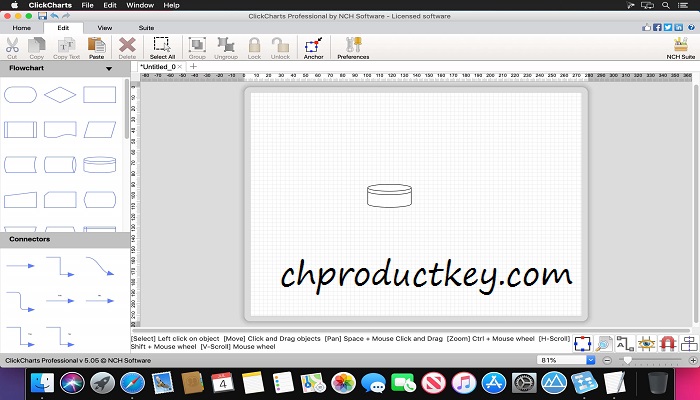Image resolution: width=700 pixels, height=400 pixels.
Task: Select the wavy-bottom document flowchart shape
Action: pos(60,129)
